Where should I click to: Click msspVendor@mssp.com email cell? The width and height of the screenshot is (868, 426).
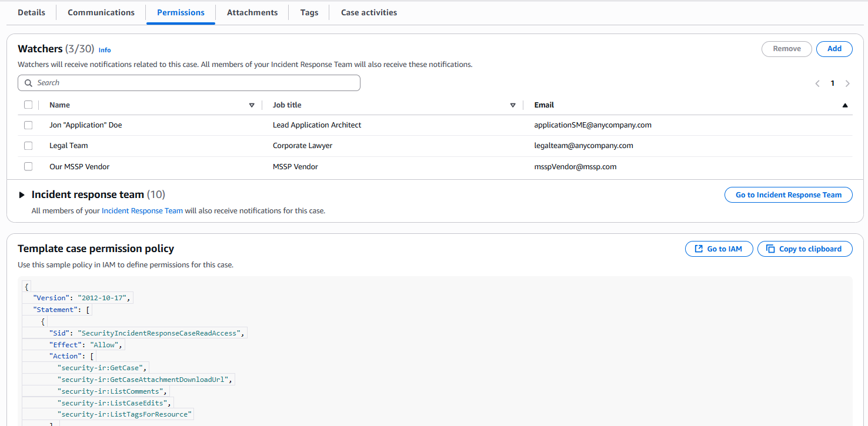575,167
